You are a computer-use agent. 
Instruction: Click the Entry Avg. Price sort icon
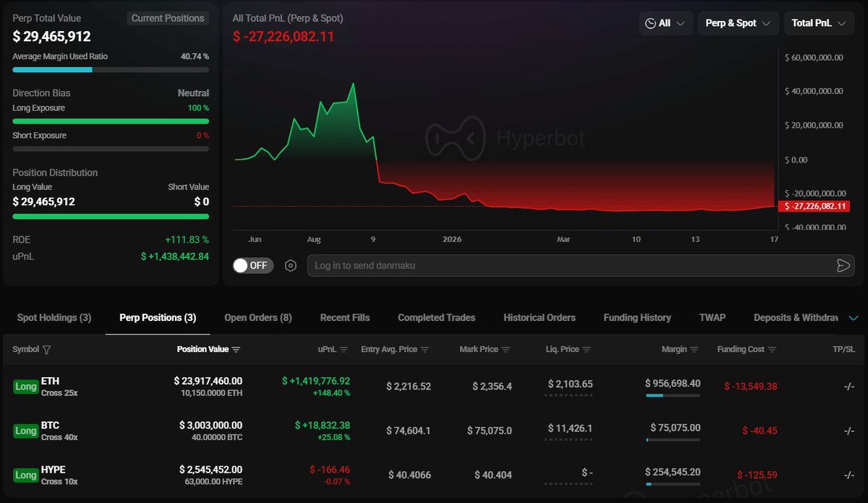[425, 350]
